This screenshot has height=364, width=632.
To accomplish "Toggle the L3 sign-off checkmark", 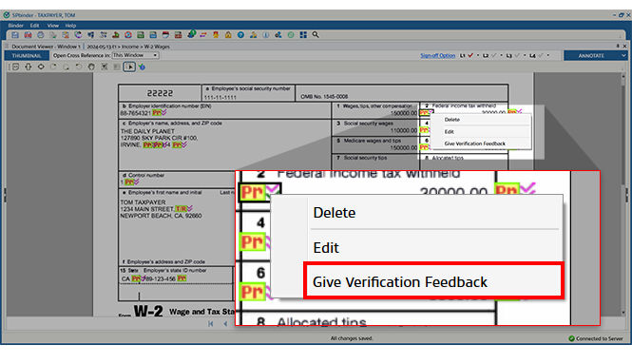I will [x=517, y=55].
